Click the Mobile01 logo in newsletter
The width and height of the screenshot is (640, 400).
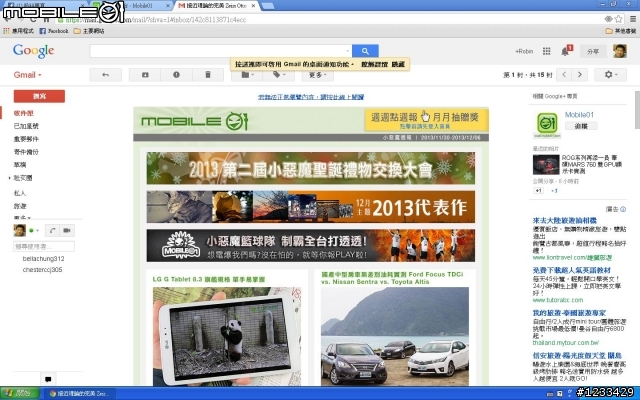194,121
